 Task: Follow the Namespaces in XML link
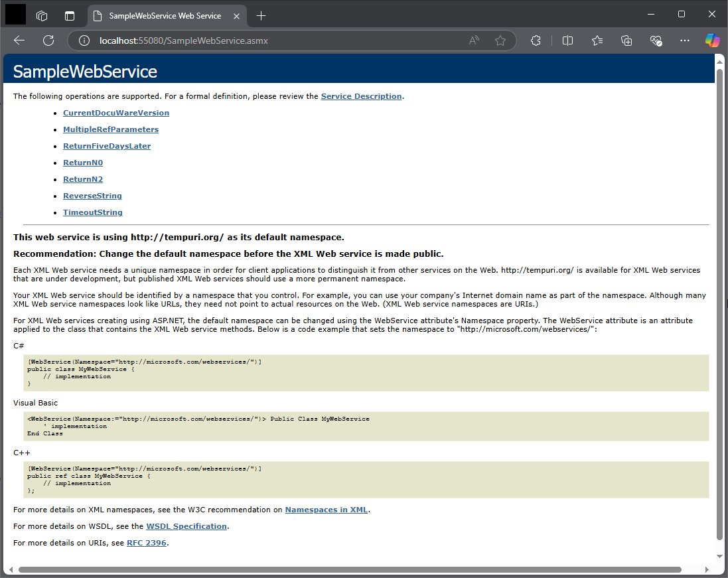[327, 510]
